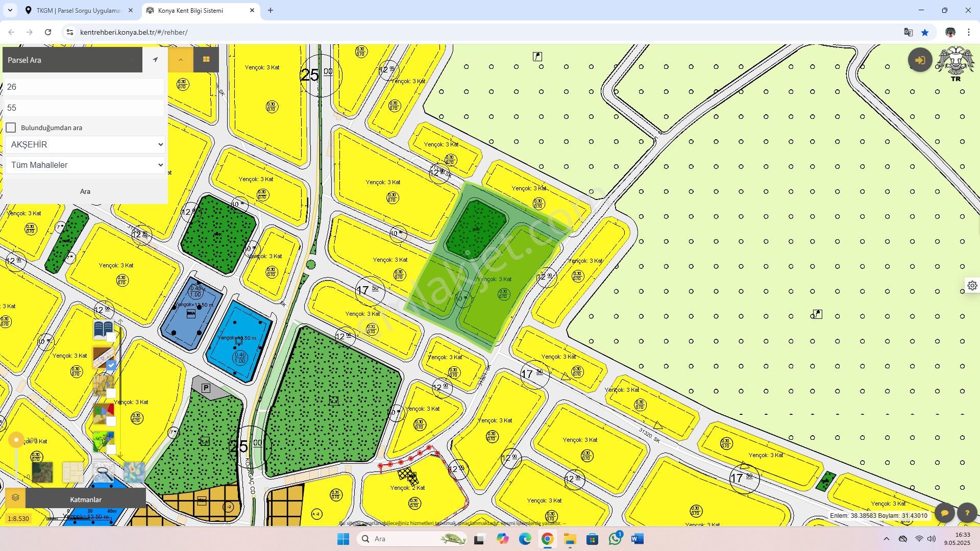The width and height of the screenshot is (980, 551).
Task: Click the browser reload icon
Action: coord(48,32)
